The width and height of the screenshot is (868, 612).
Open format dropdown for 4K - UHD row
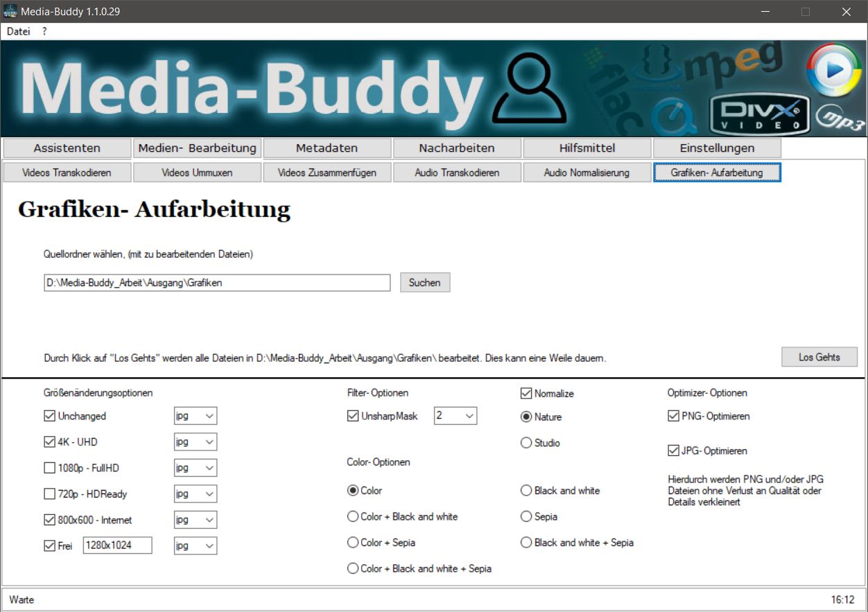196,442
